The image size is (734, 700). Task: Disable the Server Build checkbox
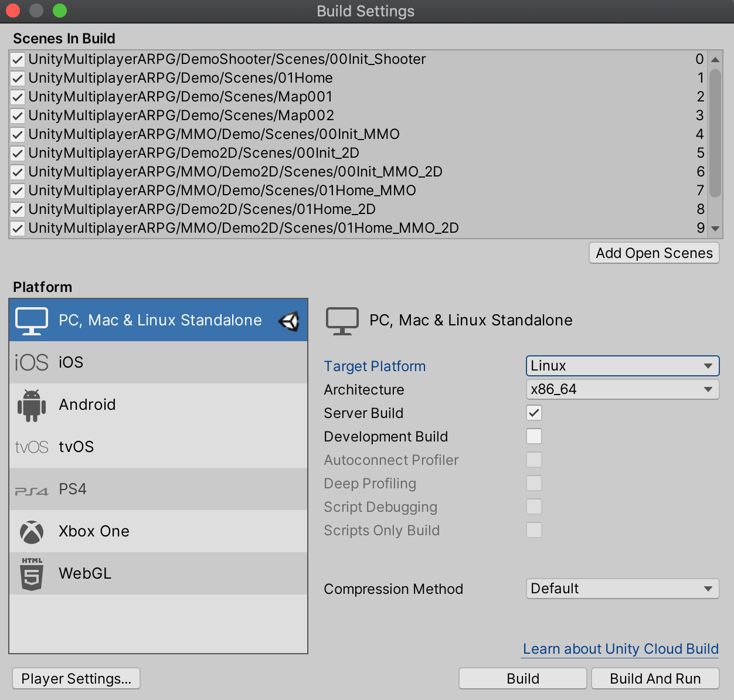click(x=533, y=413)
